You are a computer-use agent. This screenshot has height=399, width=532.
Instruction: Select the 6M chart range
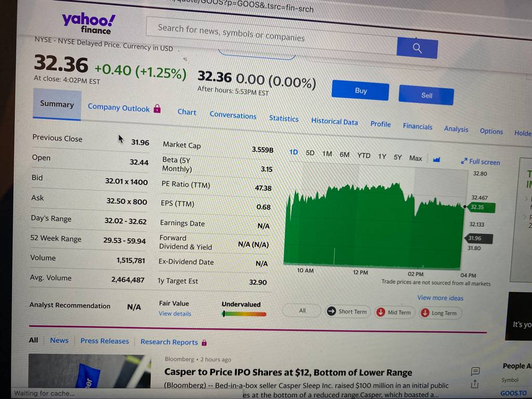(x=344, y=155)
